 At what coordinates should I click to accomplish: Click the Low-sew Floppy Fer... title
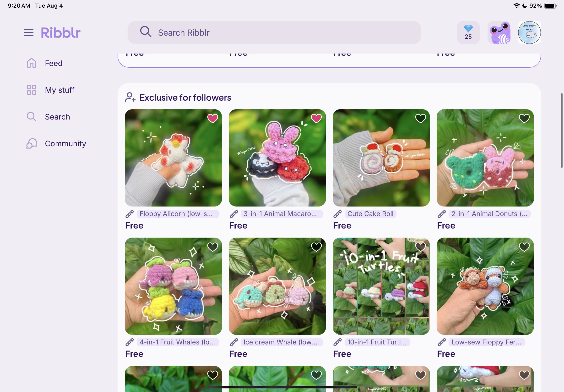click(x=487, y=342)
